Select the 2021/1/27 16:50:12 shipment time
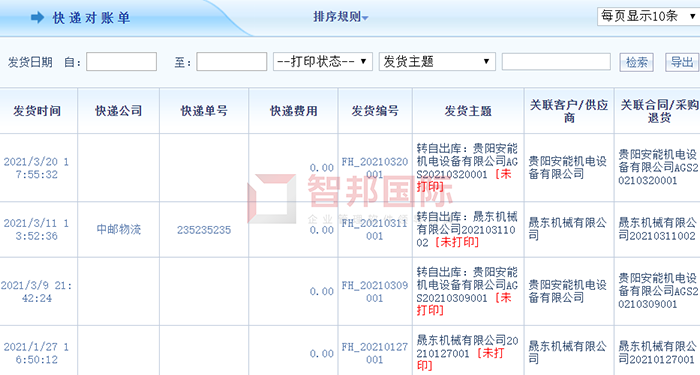This screenshot has height=375, width=700. [37, 353]
